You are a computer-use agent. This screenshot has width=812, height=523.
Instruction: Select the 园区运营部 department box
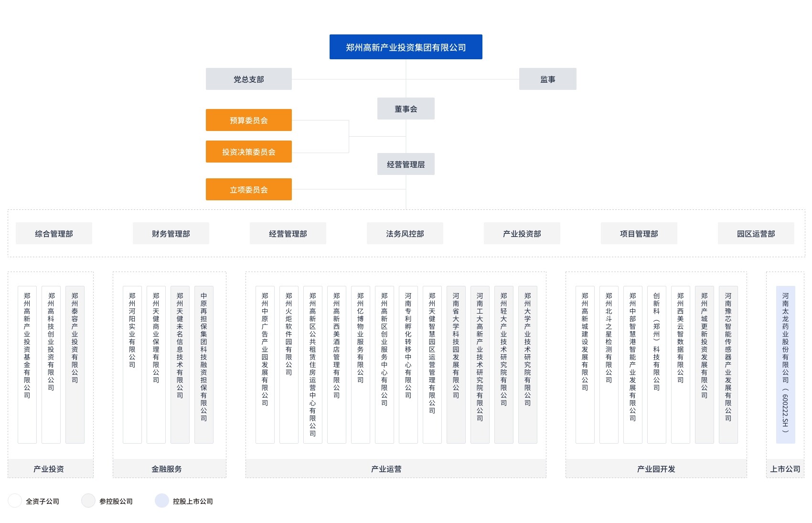pos(756,233)
